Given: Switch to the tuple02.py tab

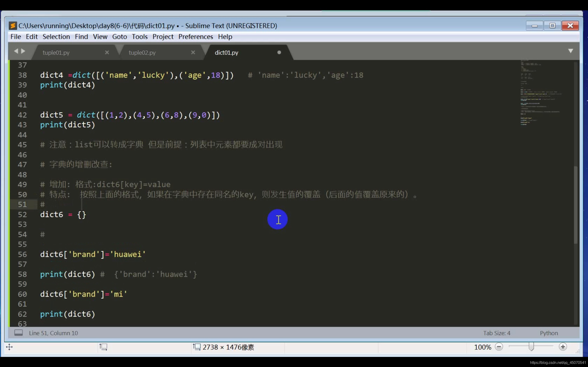Looking at the screenshot, I should 142,53.
